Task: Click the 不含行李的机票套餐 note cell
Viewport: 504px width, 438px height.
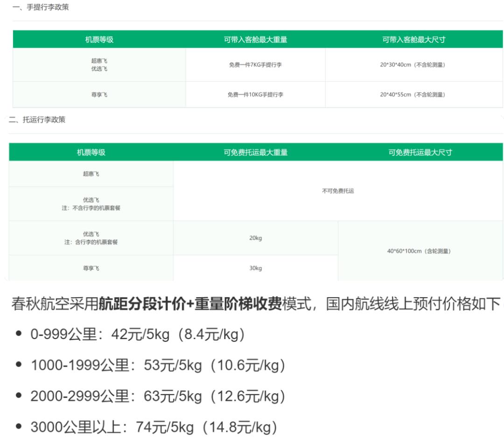Action: (x=91, y=204)
